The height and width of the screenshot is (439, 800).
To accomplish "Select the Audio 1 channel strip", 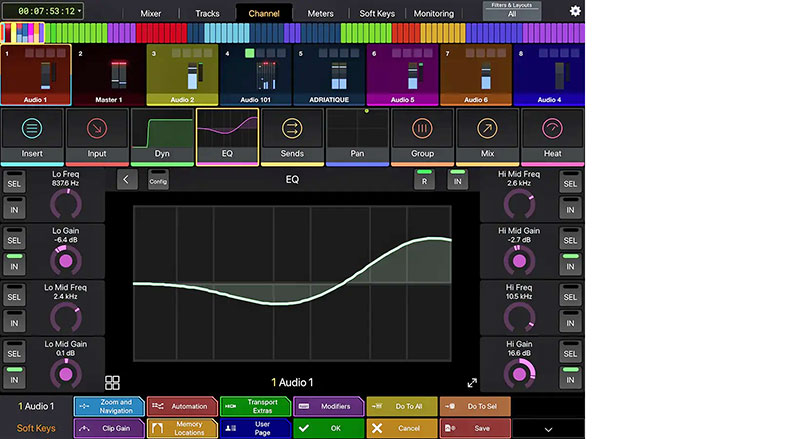I will point(36,75).
